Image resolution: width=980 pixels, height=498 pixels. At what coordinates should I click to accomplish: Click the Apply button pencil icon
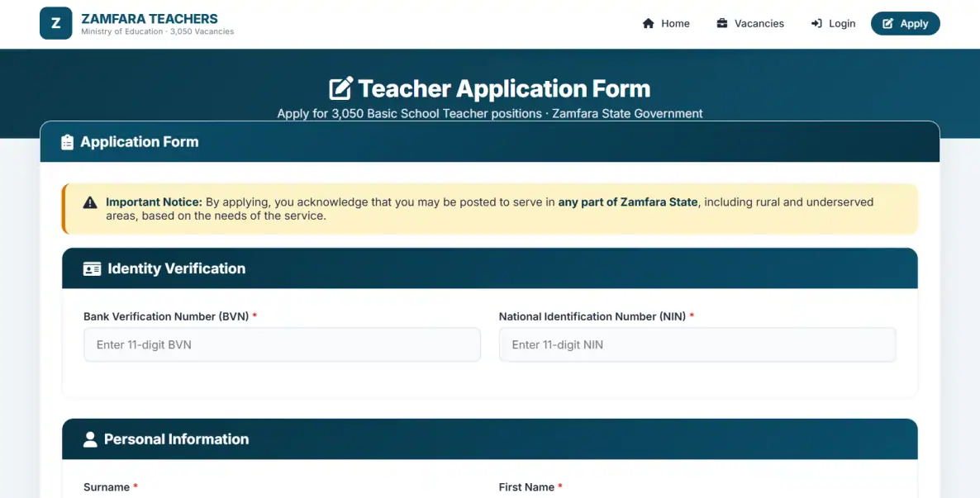click(x=887, y=23)
